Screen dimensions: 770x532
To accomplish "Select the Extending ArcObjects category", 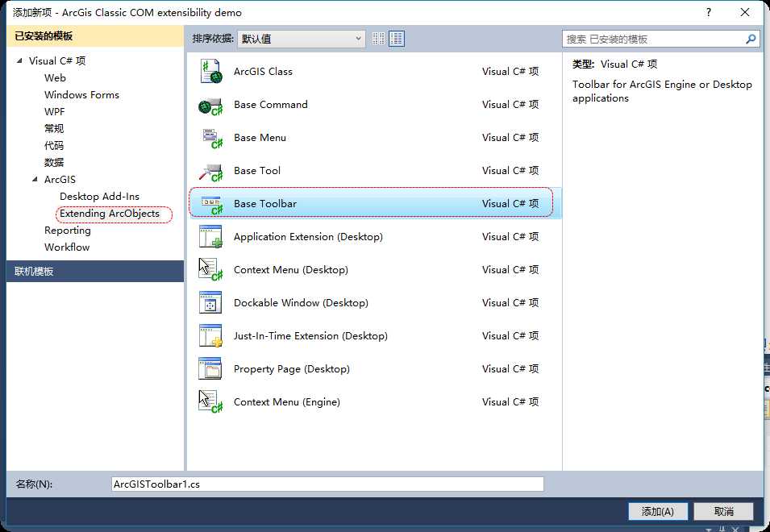I will 110,214.
